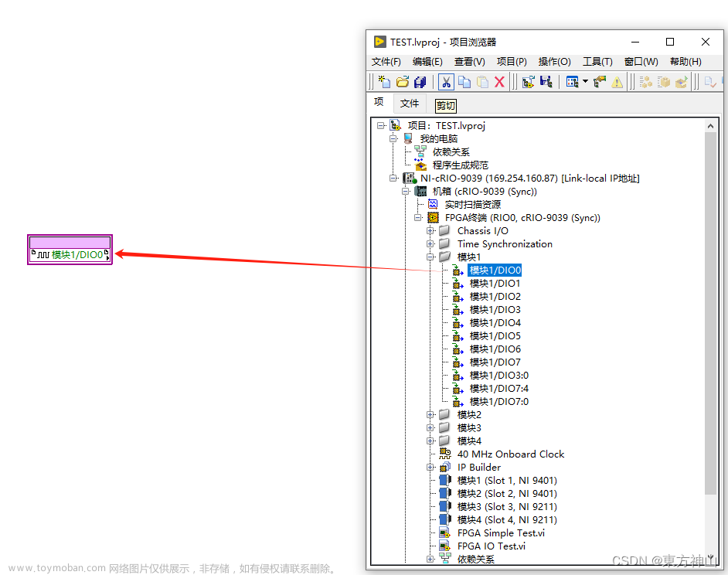Screen dimensions: 728x575
Task: Open the 帮助(H) menu
Action: point(685,62)
